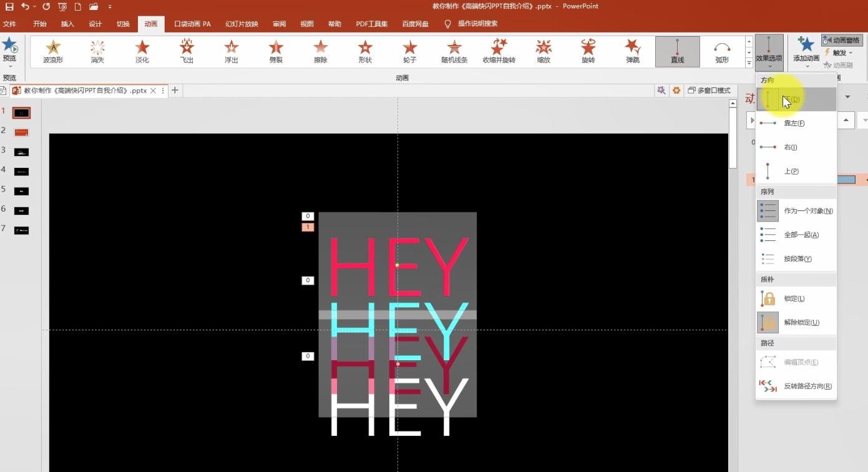Image resolution: width=868 pixels, height=472 pixels.
Task: Select the 轮子 (Wheel) animation effect
Action: tap(409, 51)
